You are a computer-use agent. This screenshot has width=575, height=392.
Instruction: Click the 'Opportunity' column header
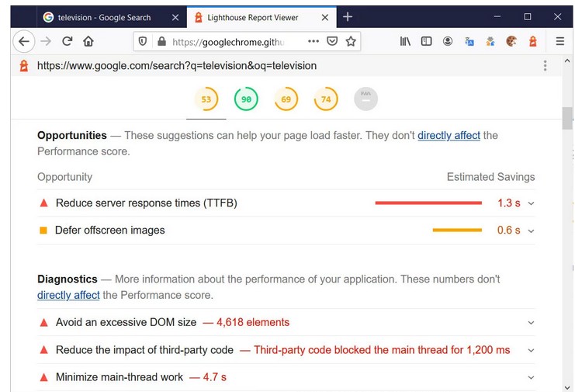[65, 177]
